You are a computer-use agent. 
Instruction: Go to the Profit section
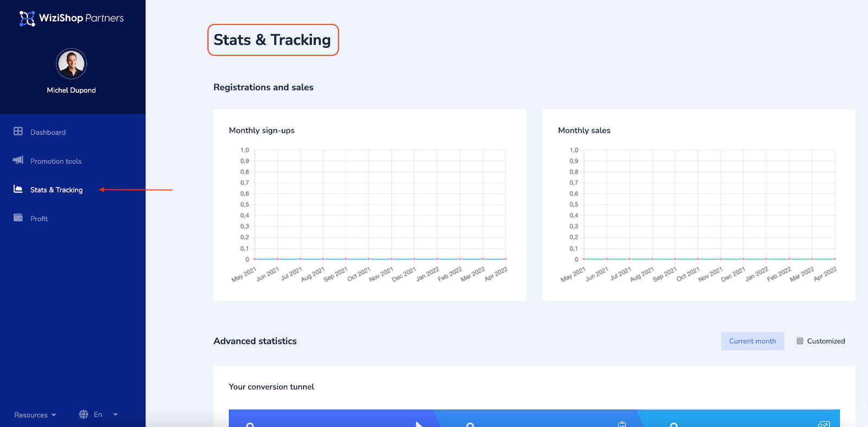point(39,219)
